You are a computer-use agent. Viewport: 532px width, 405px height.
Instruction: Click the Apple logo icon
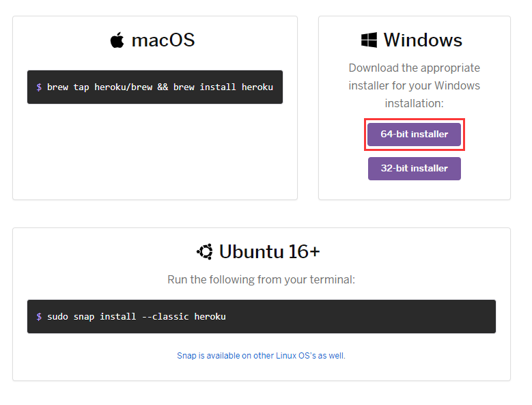(117, 40)
